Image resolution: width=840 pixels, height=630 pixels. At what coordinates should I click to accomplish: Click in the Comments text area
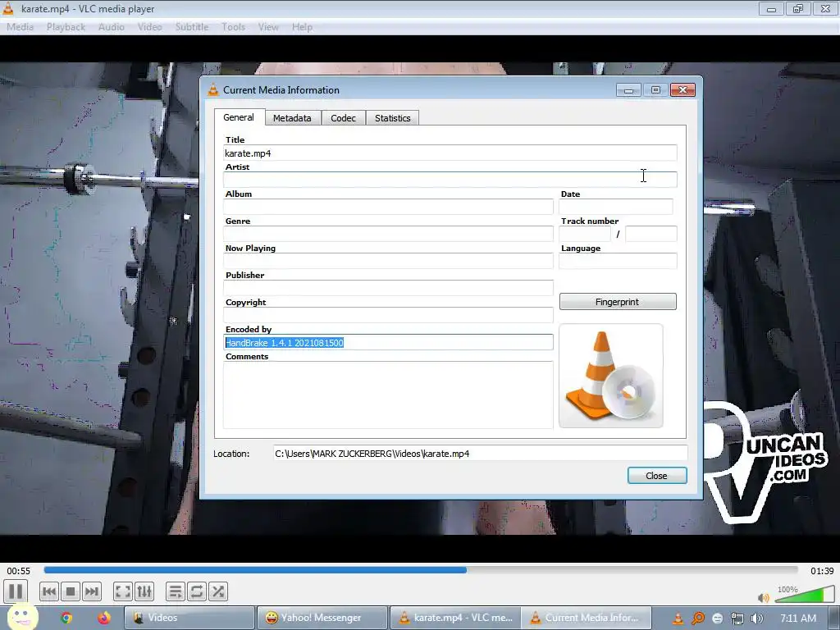388,395
